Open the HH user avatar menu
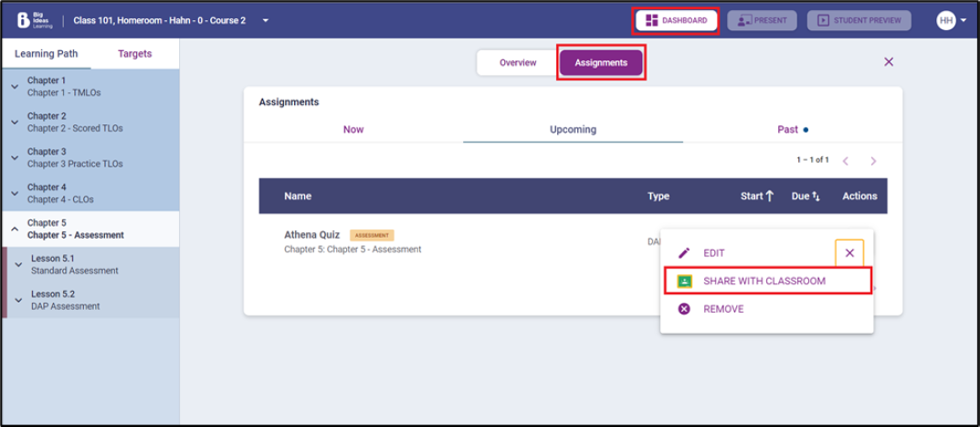 [x=946, y=20]
